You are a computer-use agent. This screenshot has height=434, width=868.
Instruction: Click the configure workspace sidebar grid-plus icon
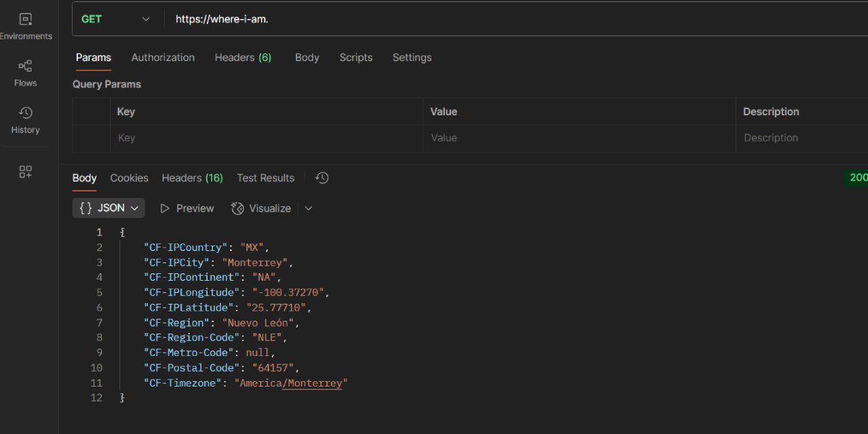(26, 172)
